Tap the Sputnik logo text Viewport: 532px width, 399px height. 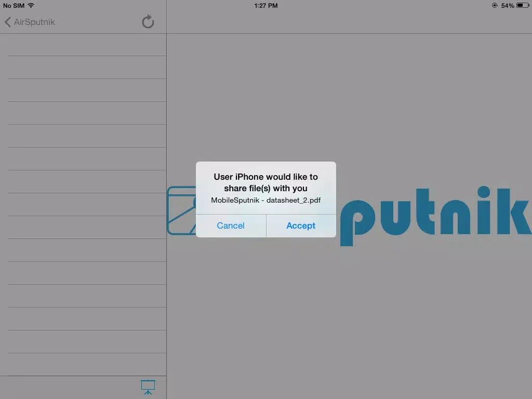[x=436, y=216]
